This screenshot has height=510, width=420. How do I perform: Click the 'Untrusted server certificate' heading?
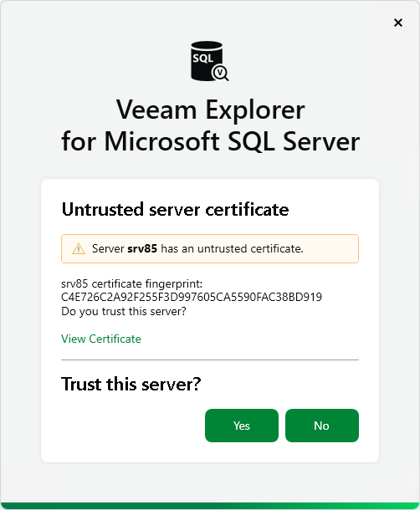175,210
